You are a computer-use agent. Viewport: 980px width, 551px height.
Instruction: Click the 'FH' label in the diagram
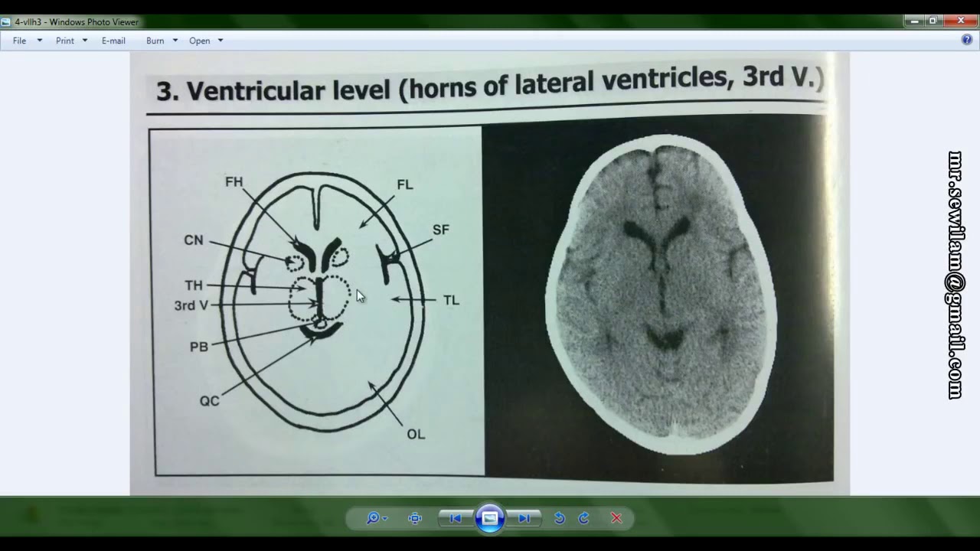click(234, 182)
